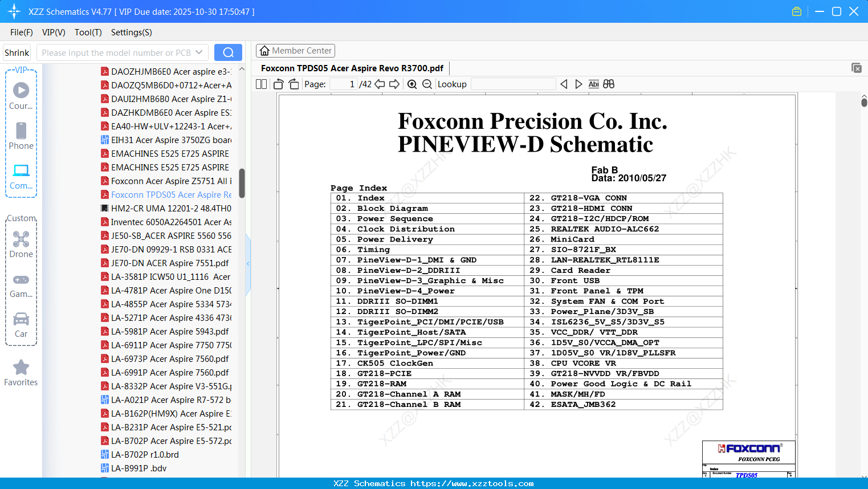
Task: Click the www.xzztools.com link in status bar
Action: click(472, 483)
